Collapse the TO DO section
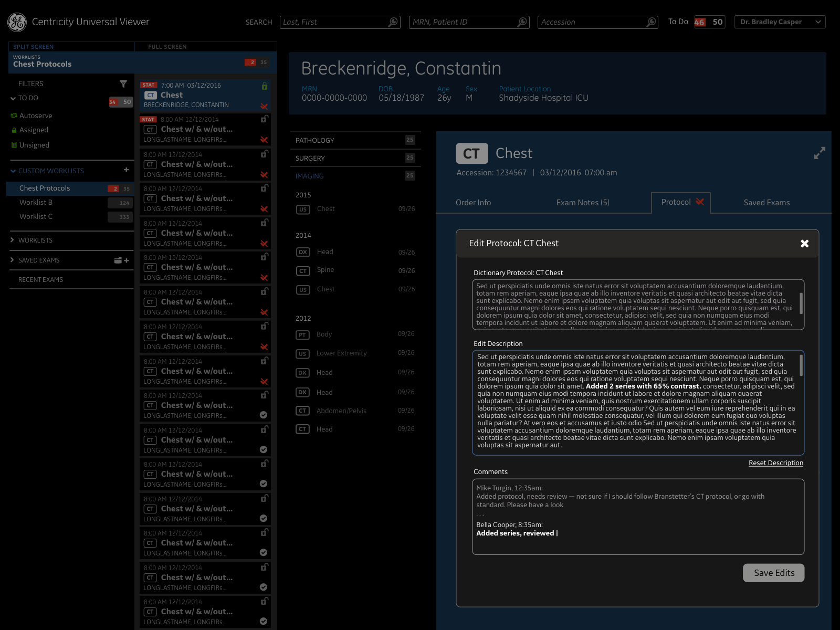This screenshot has height=630, width=840. click(x=13, y=98)
